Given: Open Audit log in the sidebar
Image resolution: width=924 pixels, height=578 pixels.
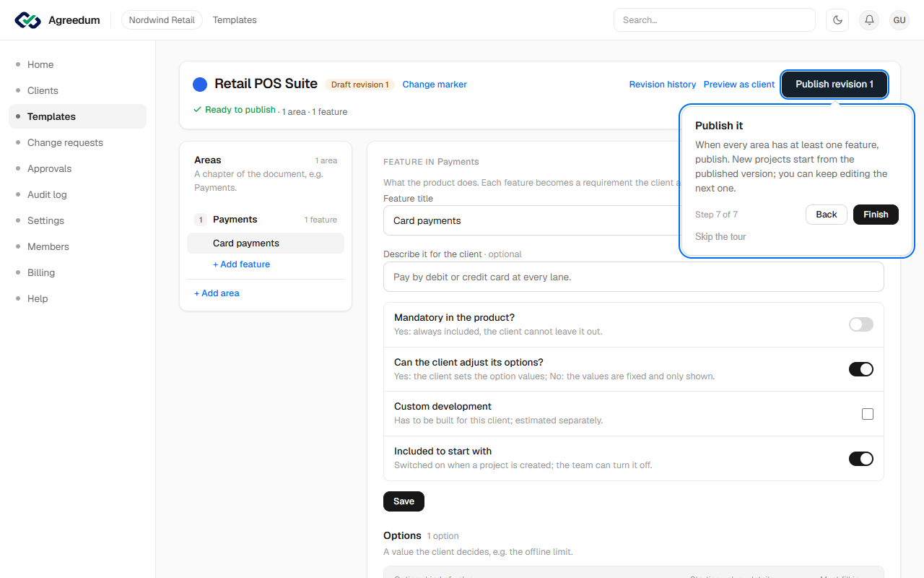Looking at the screenshot, I should (78, 194).
